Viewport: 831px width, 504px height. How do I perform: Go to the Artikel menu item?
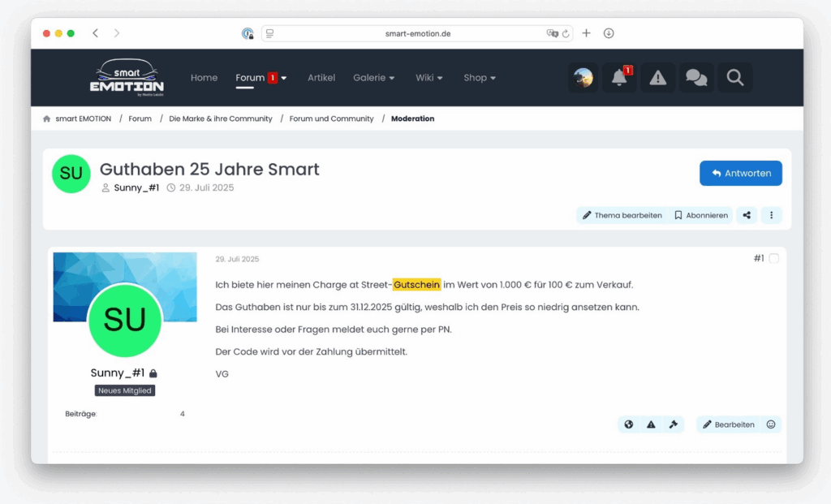pyautogui.click(x=321, y=78)
